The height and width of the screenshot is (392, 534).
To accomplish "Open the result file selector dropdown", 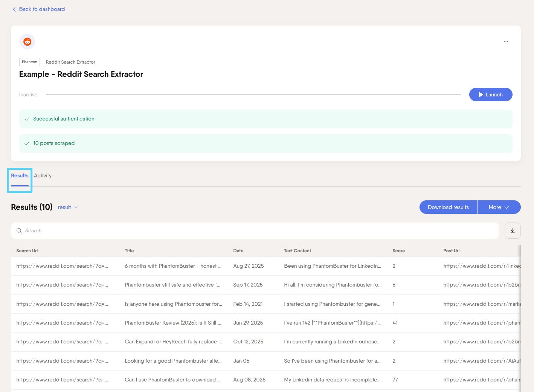I will pos(68,207).
